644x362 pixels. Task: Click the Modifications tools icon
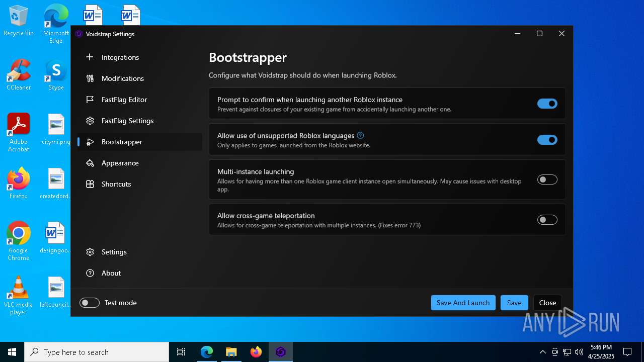click(x=90, y=78)
